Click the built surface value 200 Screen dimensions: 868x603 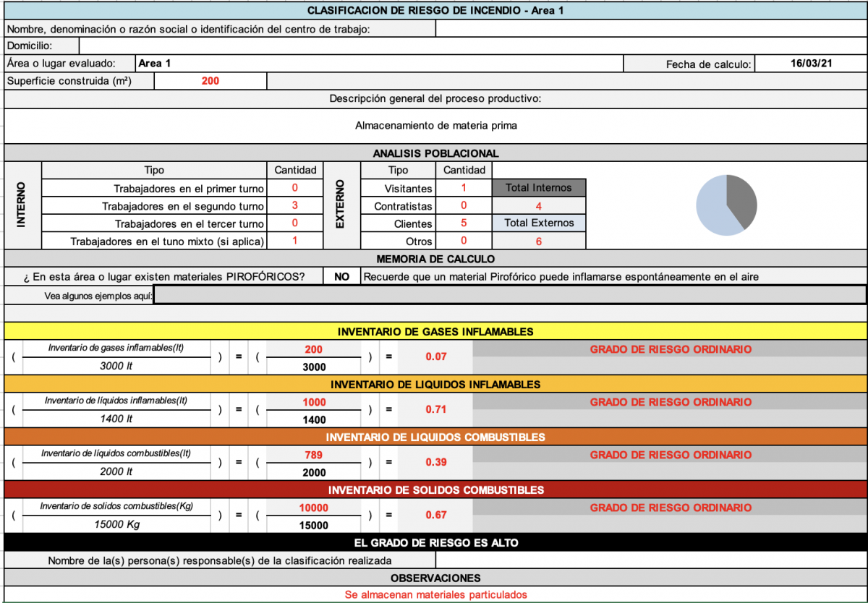coord(210,81)
